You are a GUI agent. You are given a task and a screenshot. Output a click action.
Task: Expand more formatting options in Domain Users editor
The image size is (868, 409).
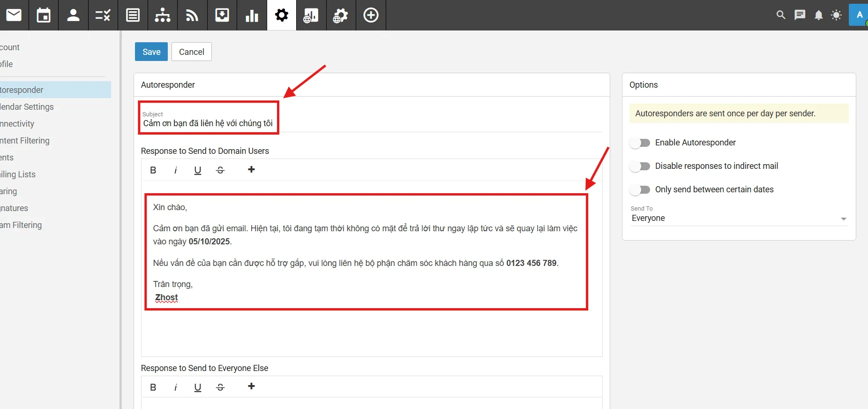tap(251, 170)
